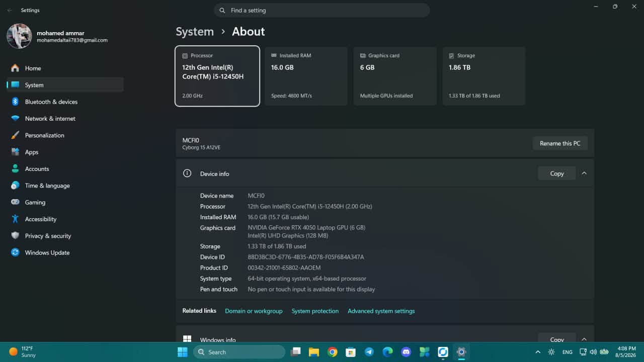Image resolution: width=644 pixels, height=362 pixels.
Task: Select the Installed RAM summary card
Action: pyautogui.click(x=306, y=76)
